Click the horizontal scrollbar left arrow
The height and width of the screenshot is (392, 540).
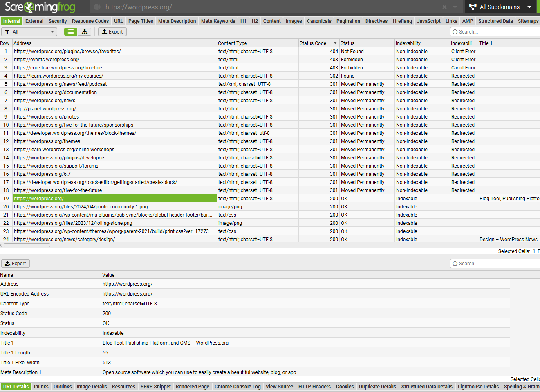pos(1,246)
